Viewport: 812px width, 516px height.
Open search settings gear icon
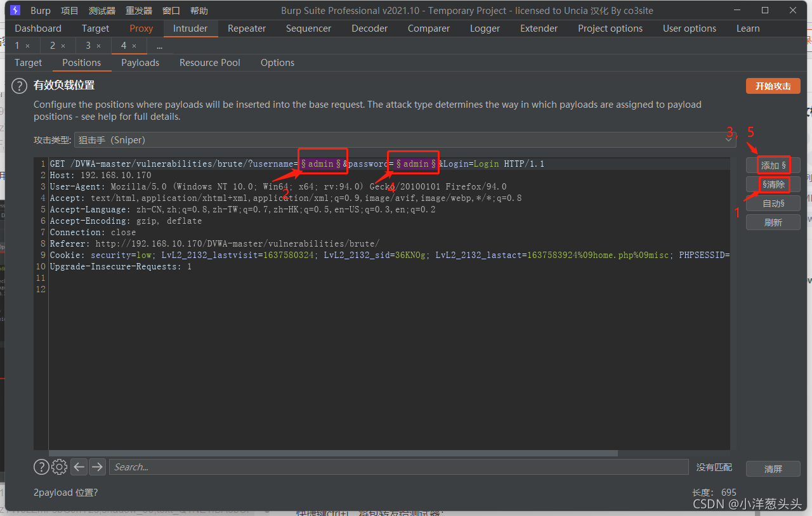[x=60, y=467]
